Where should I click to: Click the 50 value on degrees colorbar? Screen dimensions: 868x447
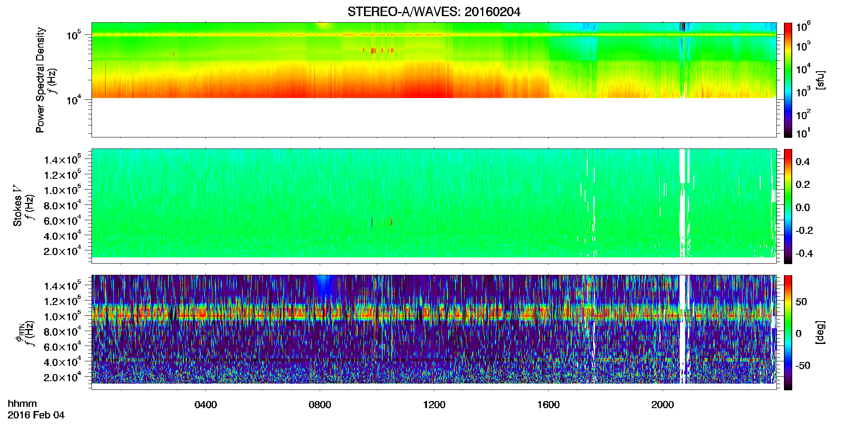(801, 302)
